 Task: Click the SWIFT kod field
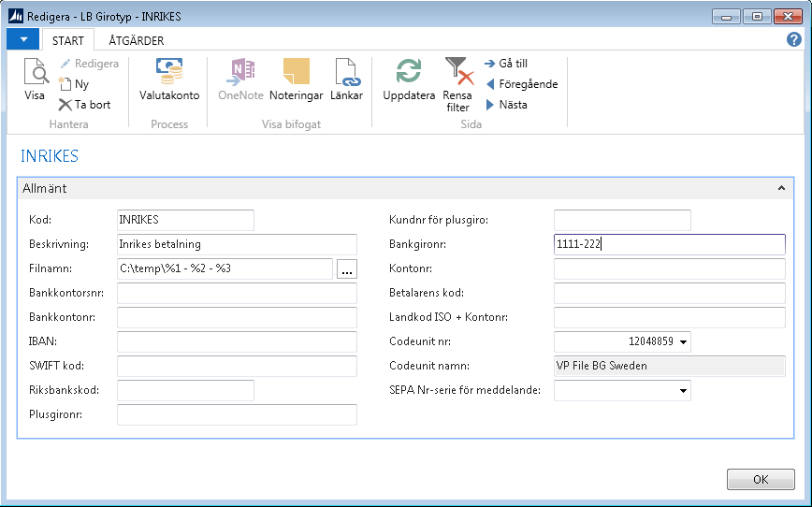[x=238, y=366]
